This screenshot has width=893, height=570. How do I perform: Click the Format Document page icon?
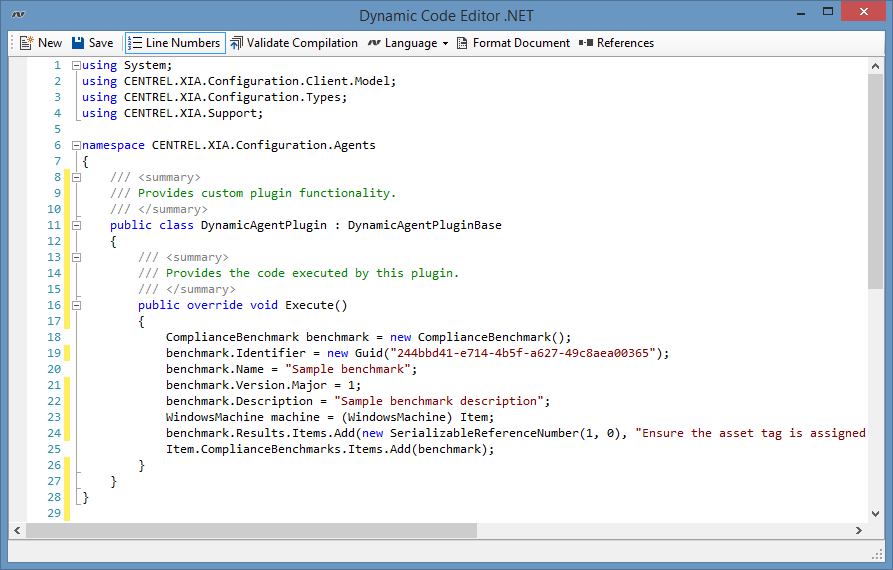pyautogui.click(x=462, y=43)
